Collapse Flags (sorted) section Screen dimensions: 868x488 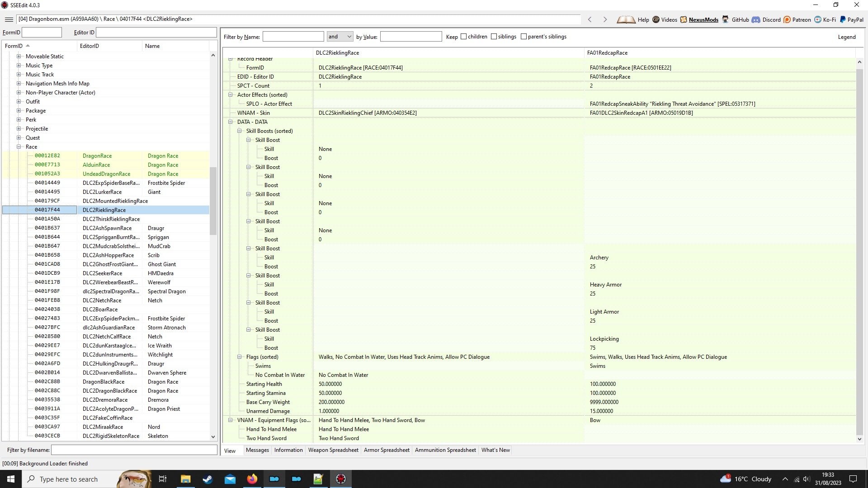[239, 357]
